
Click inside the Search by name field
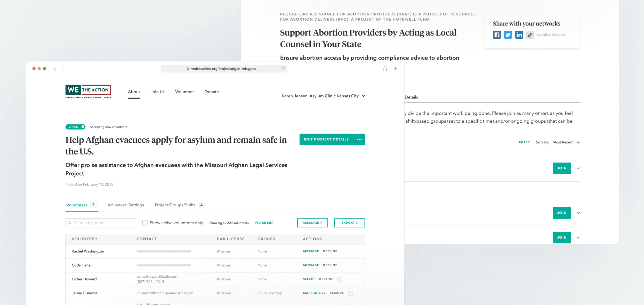pyautogui.click(x=101, y=223)
